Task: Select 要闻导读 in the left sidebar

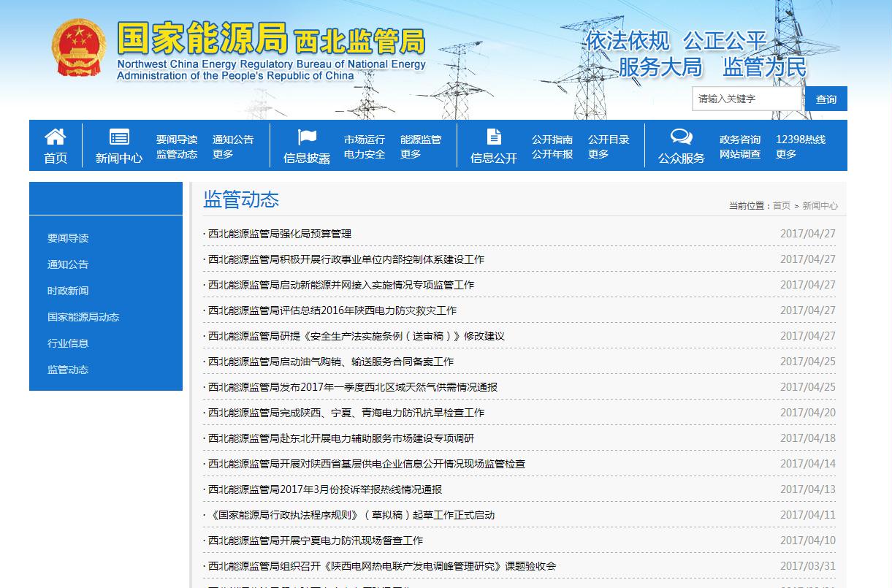Action: point(68,238)
